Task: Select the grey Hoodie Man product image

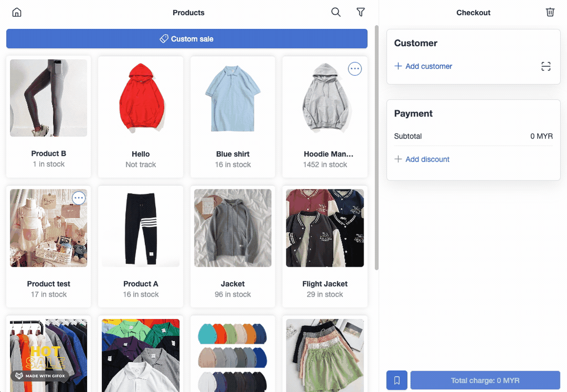Action: click(325, 98)
